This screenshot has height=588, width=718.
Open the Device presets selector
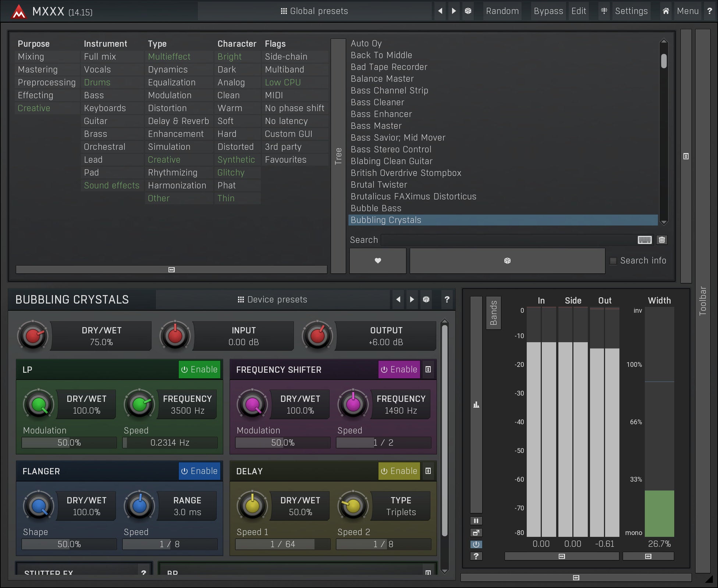pos(273,300)
